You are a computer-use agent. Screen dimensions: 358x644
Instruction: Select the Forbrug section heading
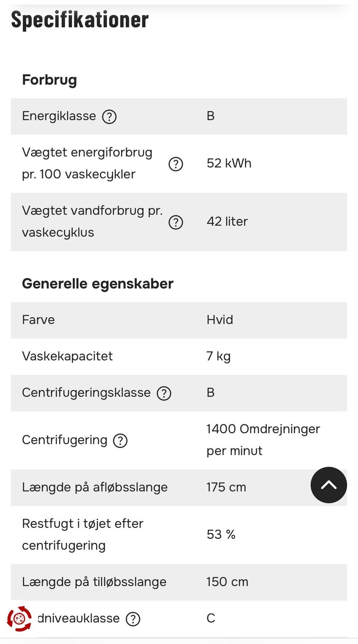coord(50,80)
